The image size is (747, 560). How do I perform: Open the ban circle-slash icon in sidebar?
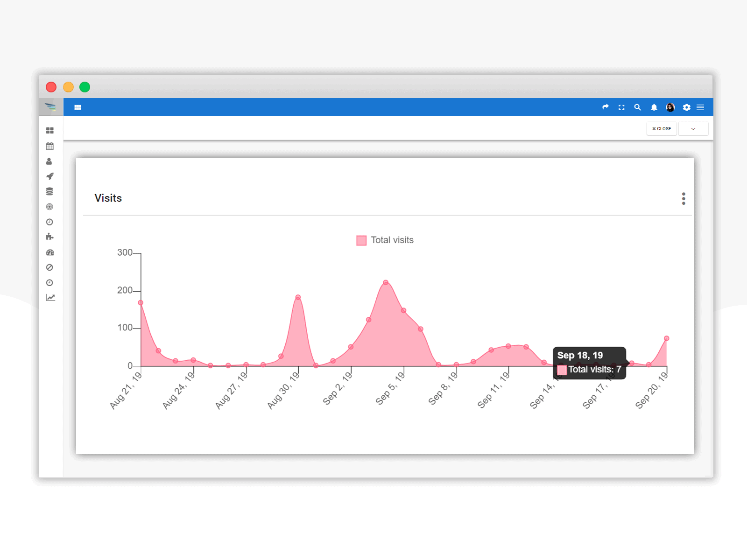coord(49,267)
